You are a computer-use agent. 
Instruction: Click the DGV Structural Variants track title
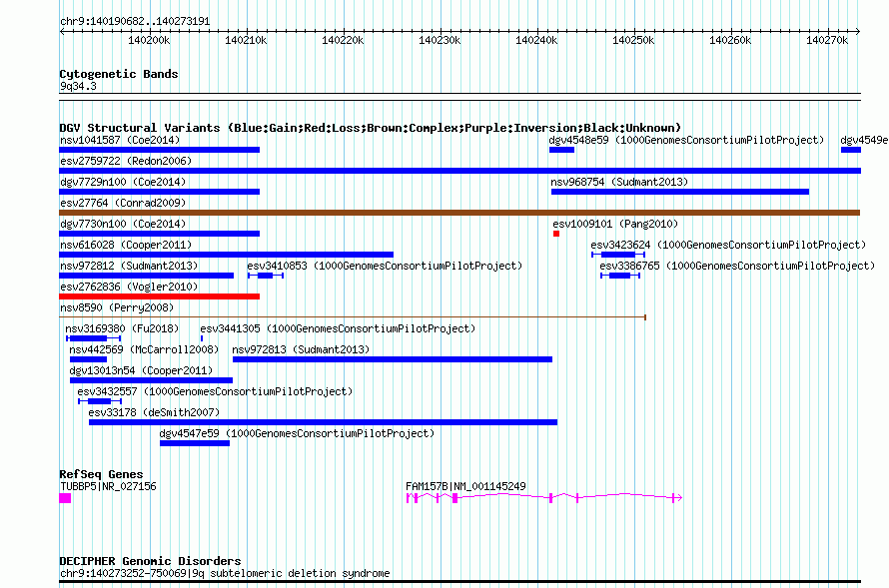pos(371,128)
